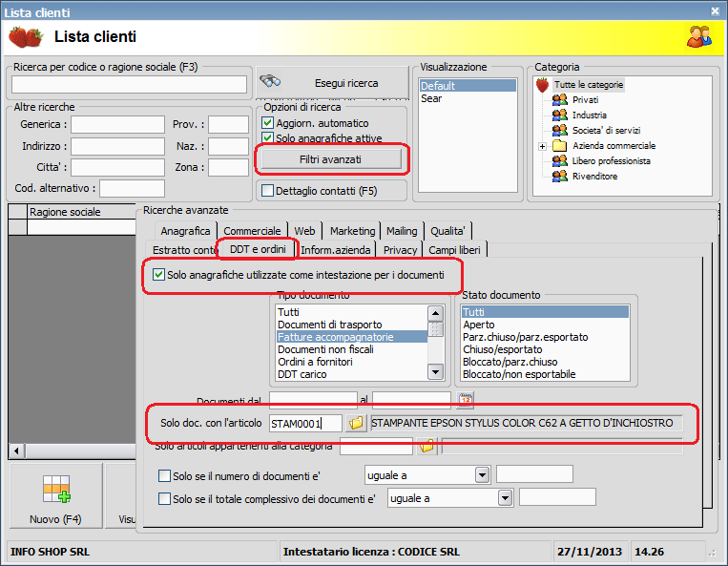Click the Documenti dal start date field

point(313,400)
